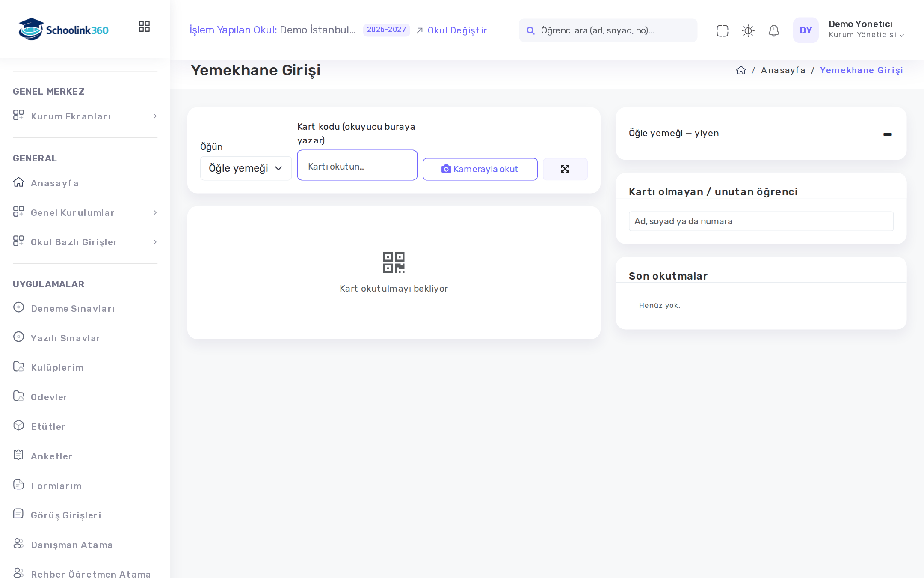Open the Demo Yönetici user dropdown

(866, 30)
